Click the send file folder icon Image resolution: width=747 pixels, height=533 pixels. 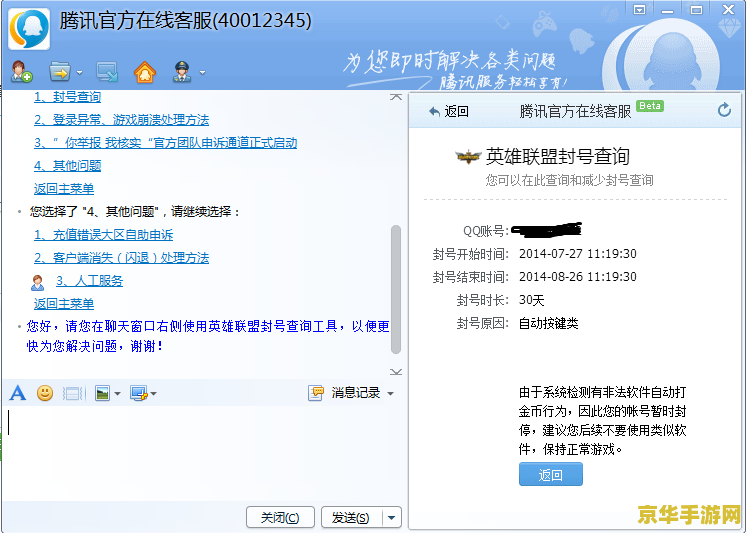click(x=60, y=72)
